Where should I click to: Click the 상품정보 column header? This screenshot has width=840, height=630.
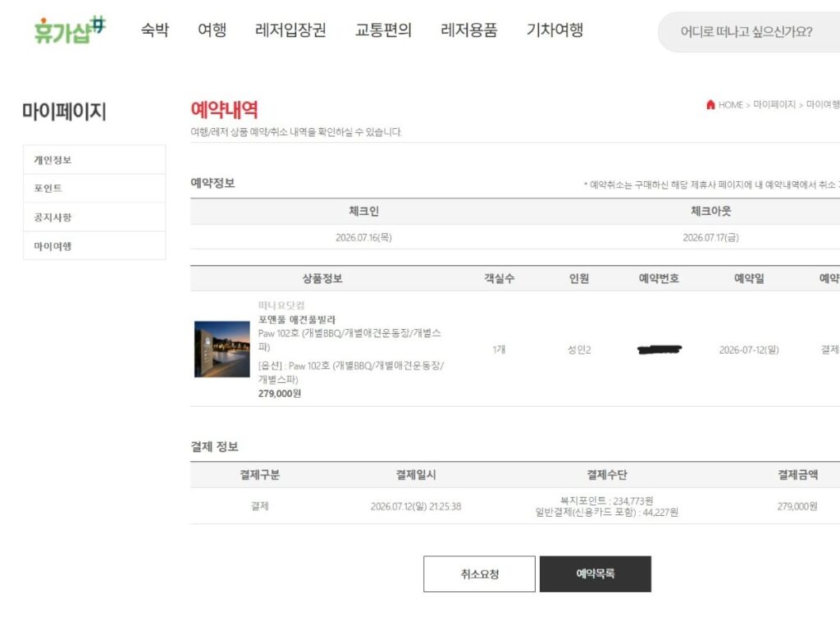point(322,279)
